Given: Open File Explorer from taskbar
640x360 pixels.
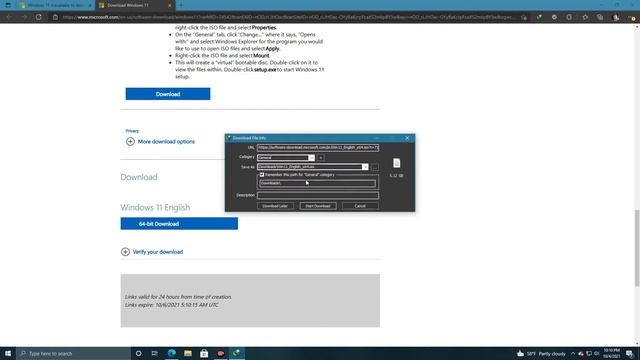Looking at the screenshot, I should 188,353.
